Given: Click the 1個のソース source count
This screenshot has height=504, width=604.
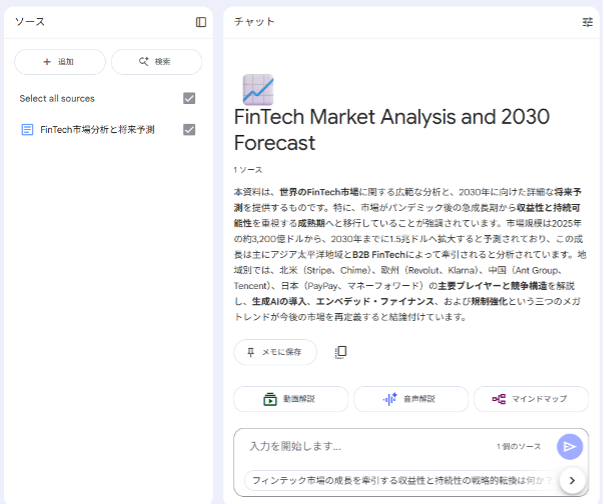Looking at the screenshot, I should (x=518, y=446).
